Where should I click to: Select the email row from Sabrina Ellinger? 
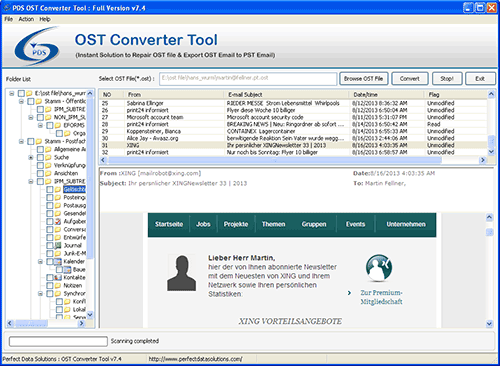coord(293,103)
